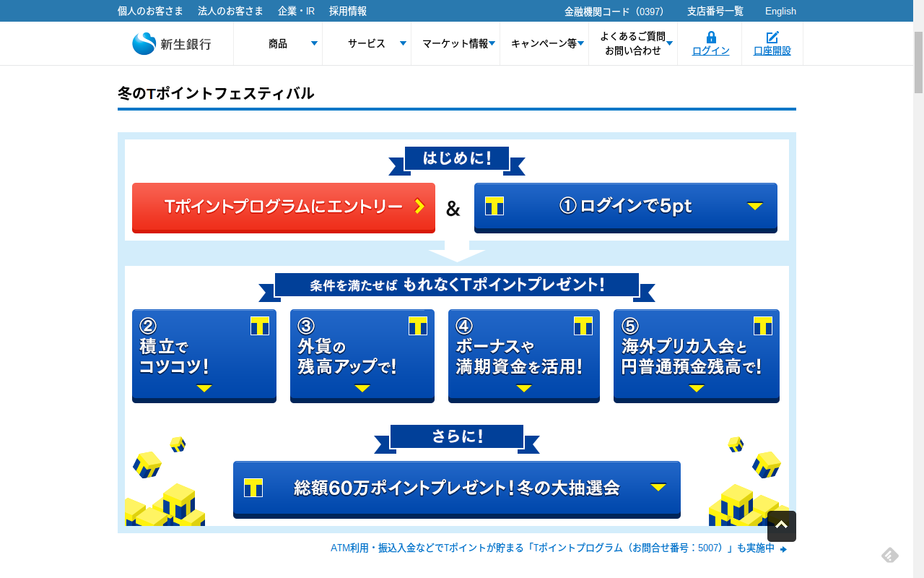Open the ATM利用・振込入金 Tポイントプログラム link
Viewport: 924px width, 578px height.
pyautogui.click(x=552, y=548)
